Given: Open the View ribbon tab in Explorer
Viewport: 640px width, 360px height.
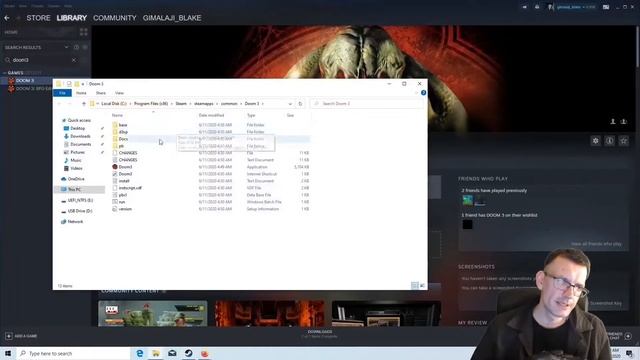Looking at the screenshot, I should pos(119,93).
